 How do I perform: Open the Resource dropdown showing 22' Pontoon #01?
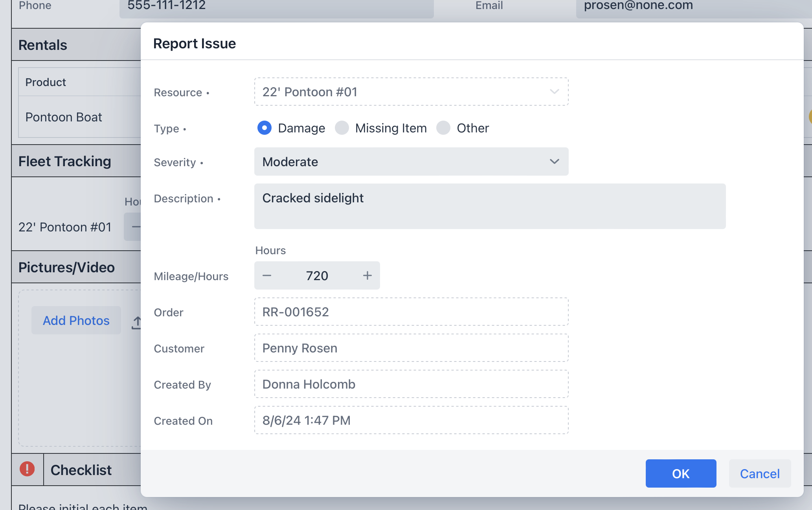[x=411, y=92]
